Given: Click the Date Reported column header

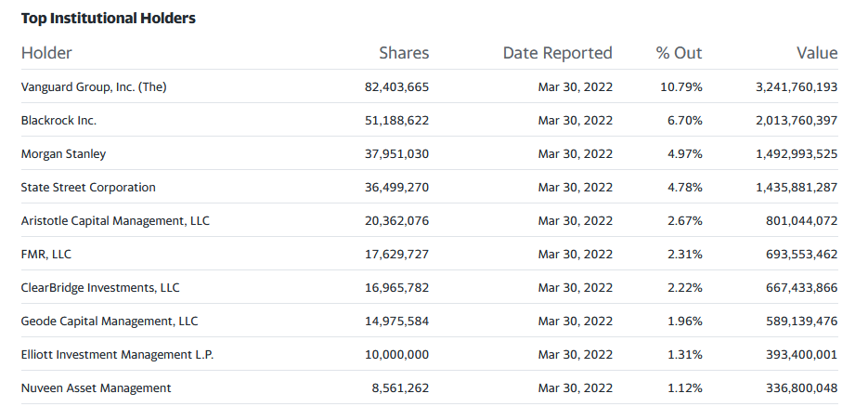Looking at the screenshot, I should coord(557,53).
